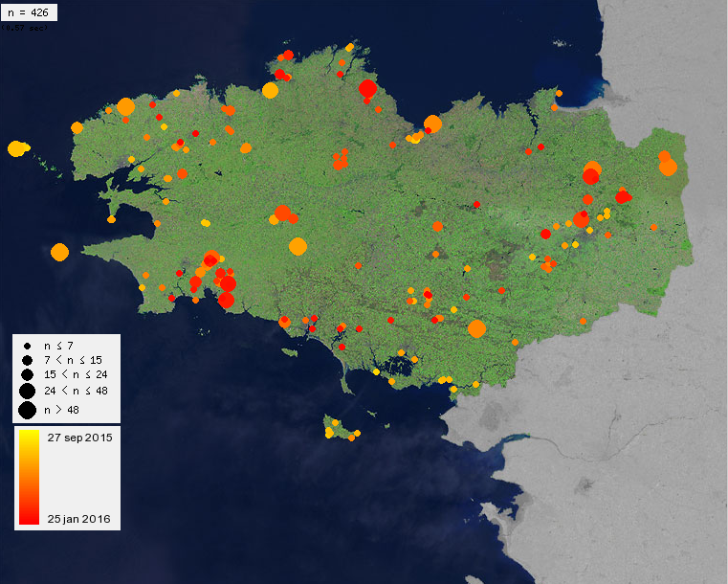
Task: Select the largest legend circle "n > 48"
Action: (28, 411)
